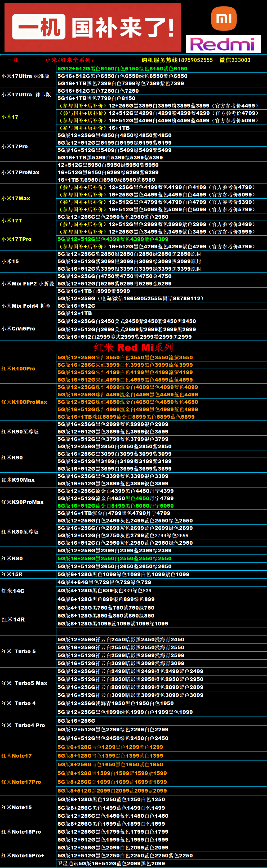
Task: Select the row '5G版16+512G黑色3799蓝色3799银色3799'
Action: click(x=162, y=439)
